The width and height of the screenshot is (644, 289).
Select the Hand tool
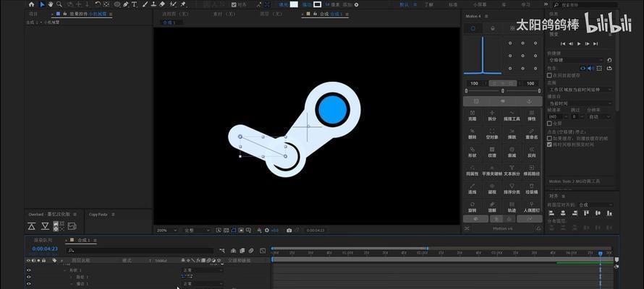[50, 4]
